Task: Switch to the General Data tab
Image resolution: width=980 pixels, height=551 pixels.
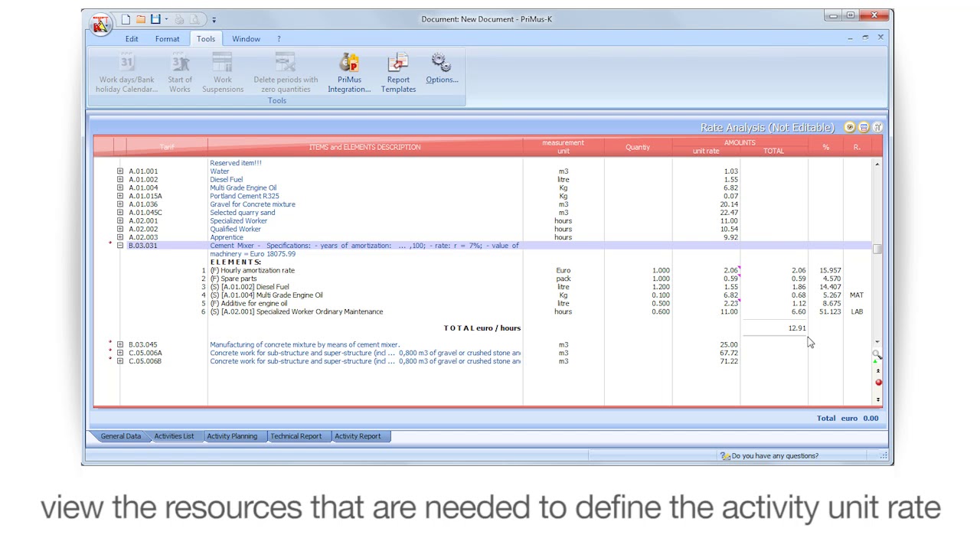Action: click(121, 436)
